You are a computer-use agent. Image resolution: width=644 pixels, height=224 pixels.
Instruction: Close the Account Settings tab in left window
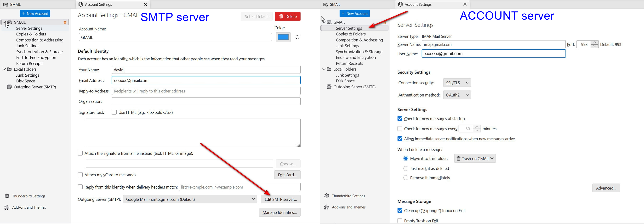coord(146,4)
